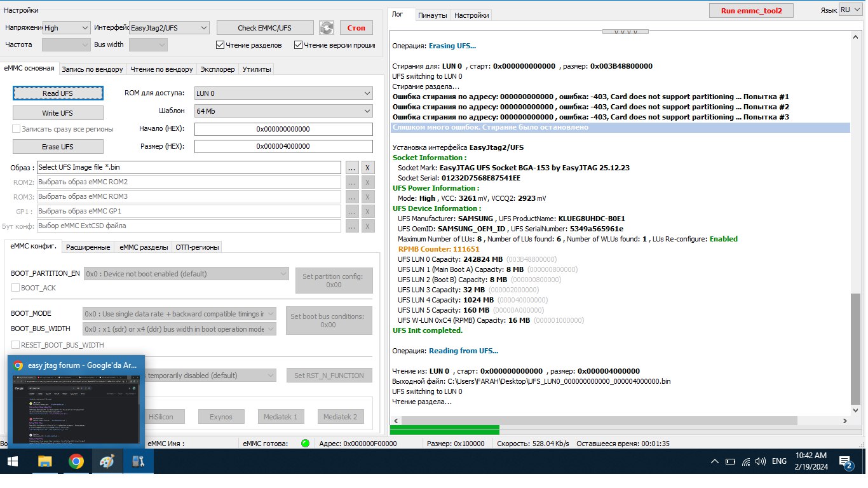Image resolution: width=868 pixels, height=488 pixels.
Task: Click the Erase UFS button
Action: [58, 147]
